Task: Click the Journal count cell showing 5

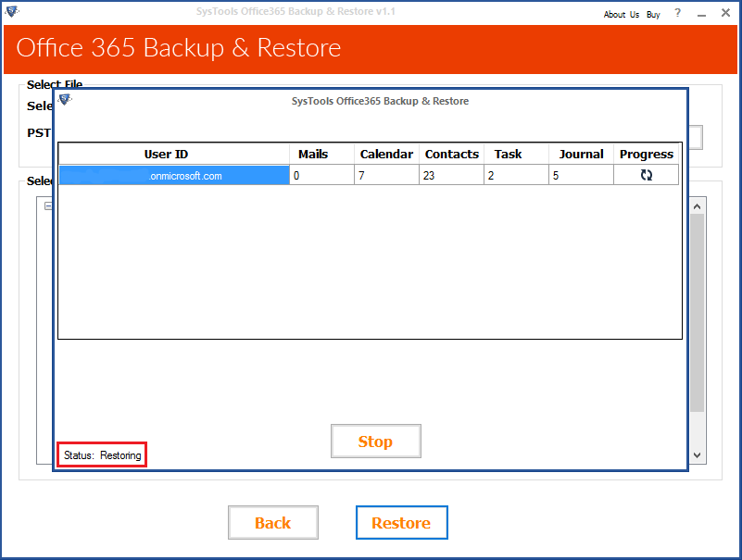Action: [581, 175]
